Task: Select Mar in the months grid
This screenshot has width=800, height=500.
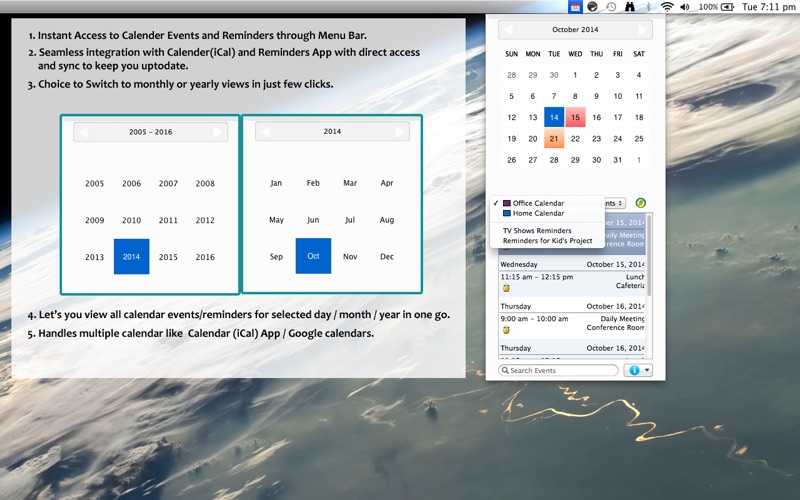Action: (x=350, y=183)
